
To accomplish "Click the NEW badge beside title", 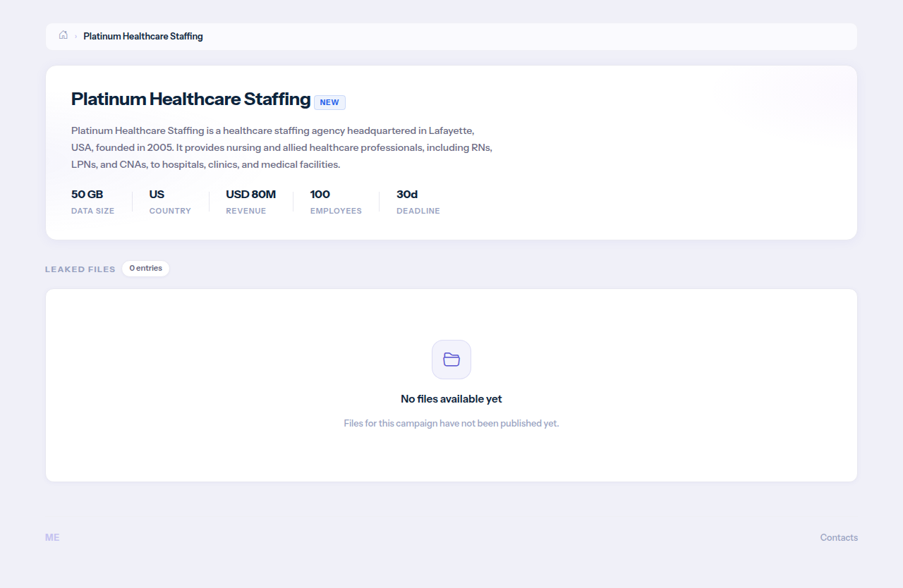I will 329,102.
